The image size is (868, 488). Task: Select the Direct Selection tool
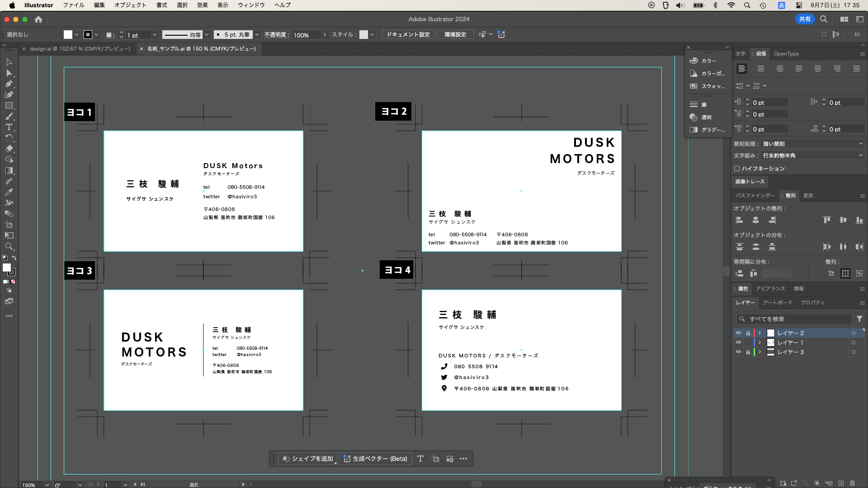pos(9,73)
